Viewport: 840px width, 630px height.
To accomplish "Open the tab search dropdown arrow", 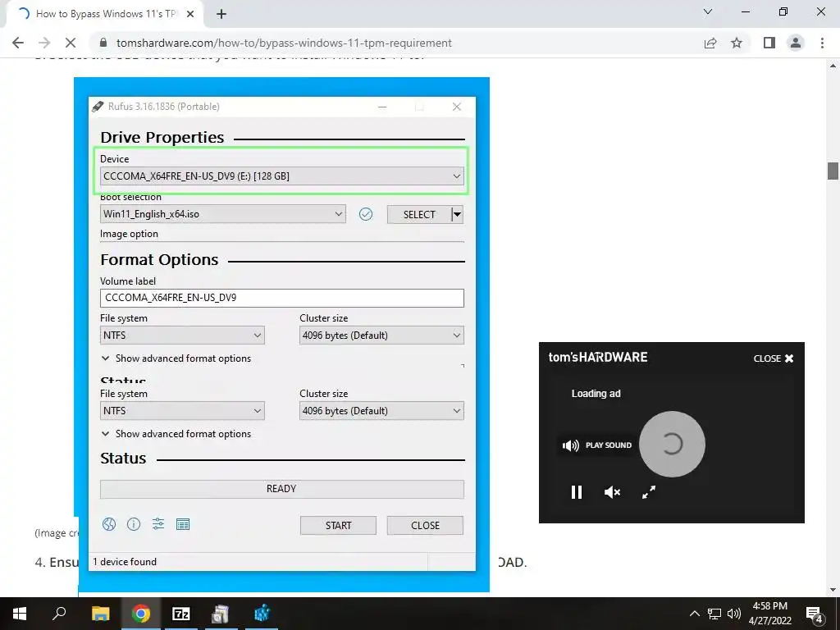I will coord(708,11).
